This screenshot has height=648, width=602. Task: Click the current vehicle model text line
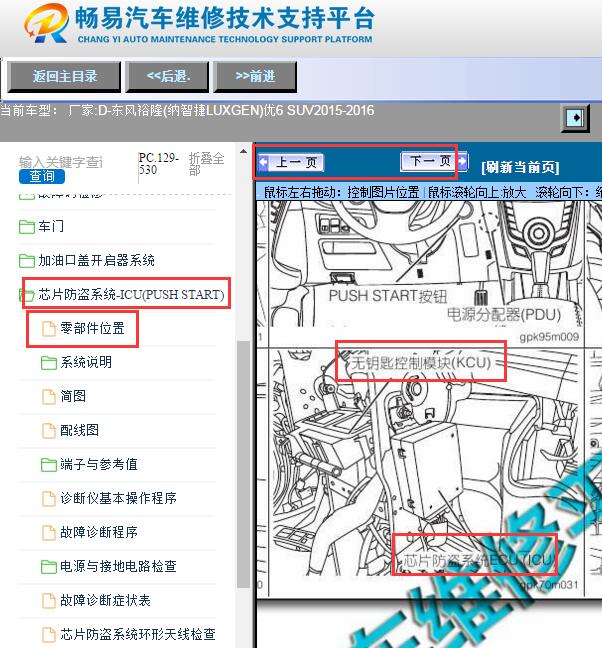pyautogui.click(x=187, y=111)
